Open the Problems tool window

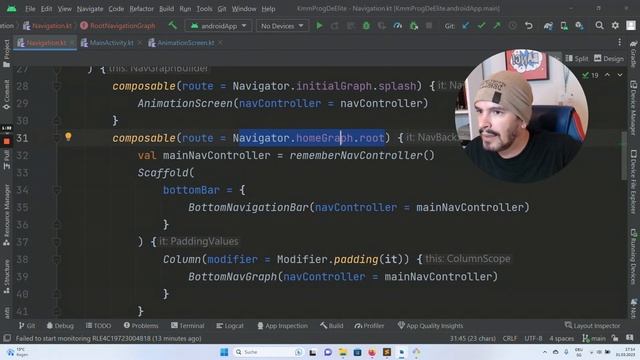[x=141, y=325]
